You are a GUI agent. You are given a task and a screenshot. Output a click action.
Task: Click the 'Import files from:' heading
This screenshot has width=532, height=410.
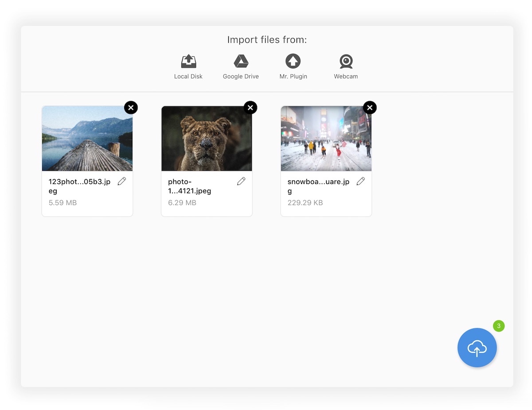coord(267,40)
